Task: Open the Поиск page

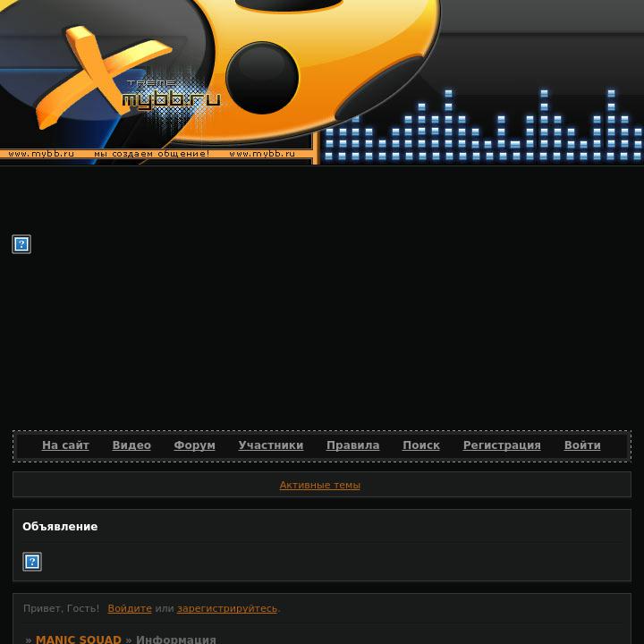Action: pyautogui.click(x=421, y=445)
